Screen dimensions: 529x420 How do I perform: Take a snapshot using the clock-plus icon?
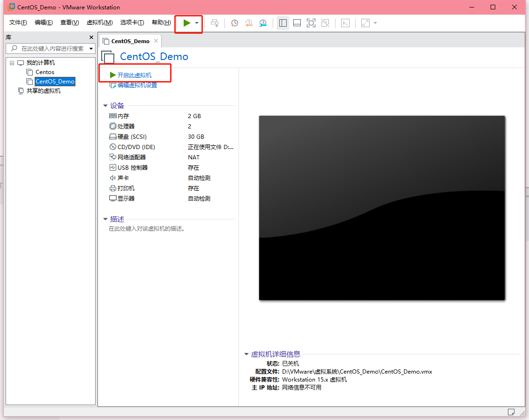[234, 23]
